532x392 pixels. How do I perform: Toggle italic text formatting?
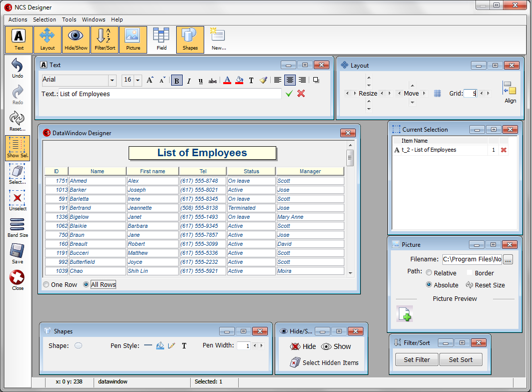click(189, 81)
